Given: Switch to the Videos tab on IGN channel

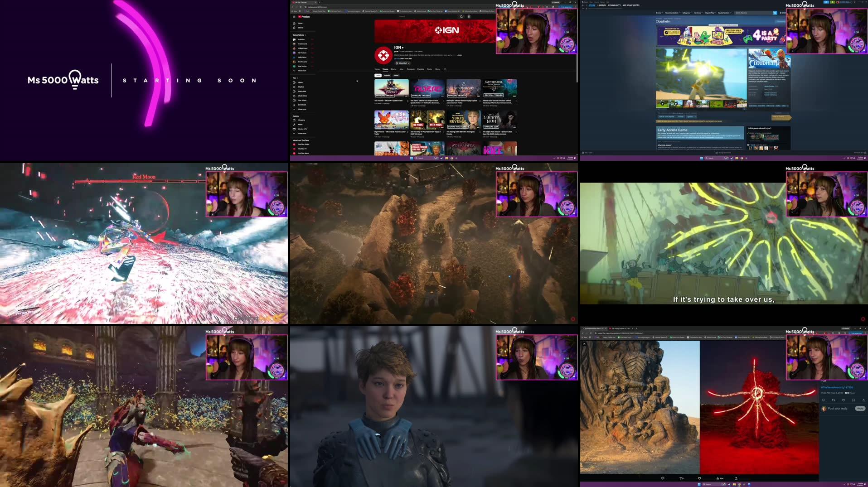Looking at the screenshot, I should click(x=385, y=69).
